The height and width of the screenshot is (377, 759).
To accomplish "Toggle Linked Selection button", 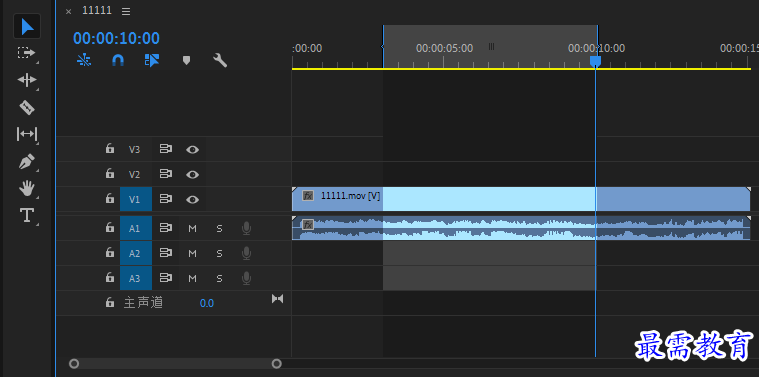I will [x=152, y=60].
